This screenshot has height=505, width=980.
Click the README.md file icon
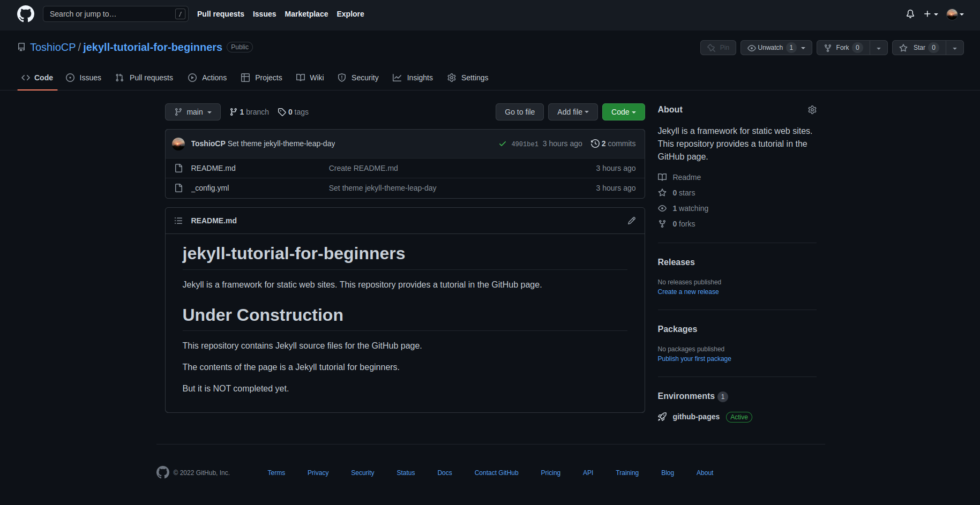178,168
